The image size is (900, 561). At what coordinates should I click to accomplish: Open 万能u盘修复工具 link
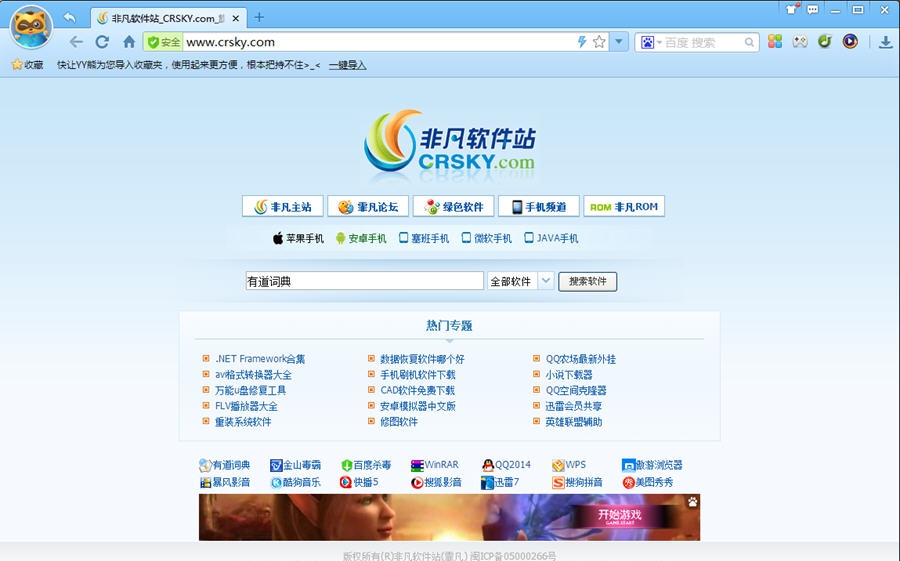pyautogui.click(x=250, y=390)
